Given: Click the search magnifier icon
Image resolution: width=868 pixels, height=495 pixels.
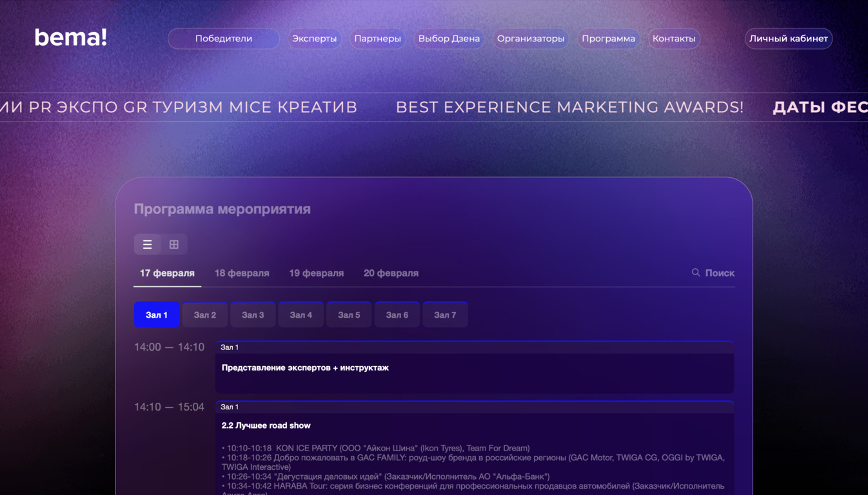Looking at the screenshot, I should 696,273.
